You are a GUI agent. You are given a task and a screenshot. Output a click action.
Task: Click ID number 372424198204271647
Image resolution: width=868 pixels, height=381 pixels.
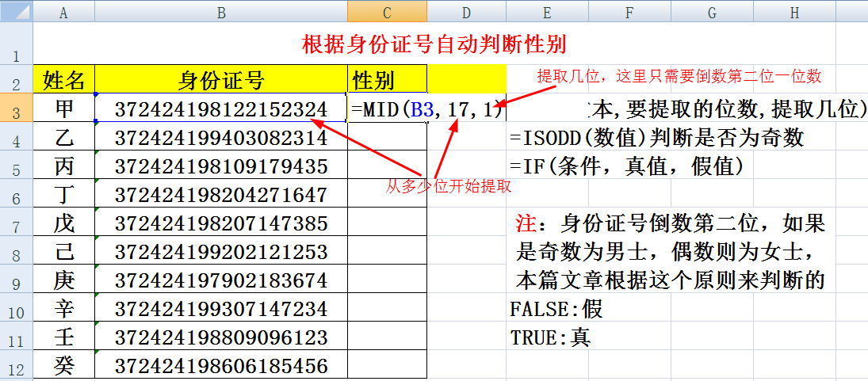click(221, 195)
